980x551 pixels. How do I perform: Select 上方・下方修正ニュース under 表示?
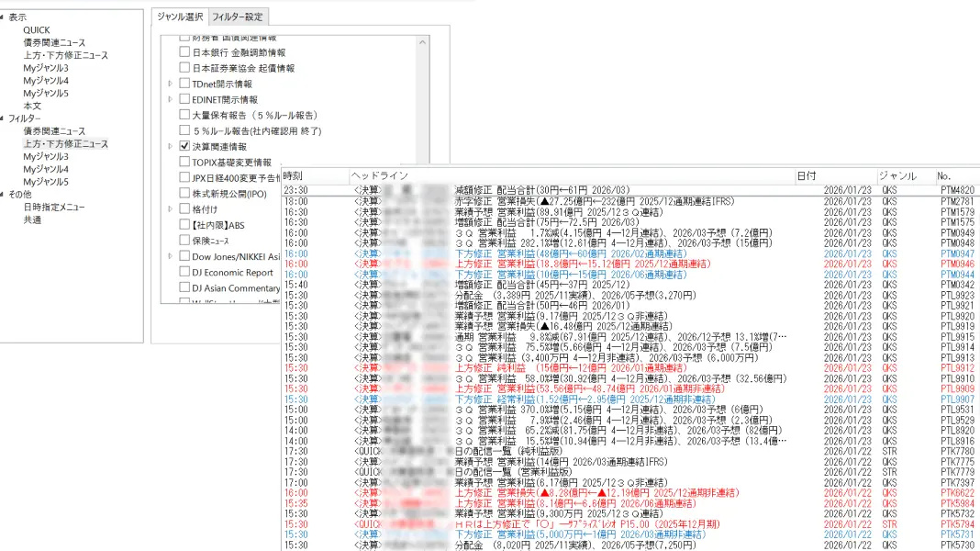click(x=66, y=55)
